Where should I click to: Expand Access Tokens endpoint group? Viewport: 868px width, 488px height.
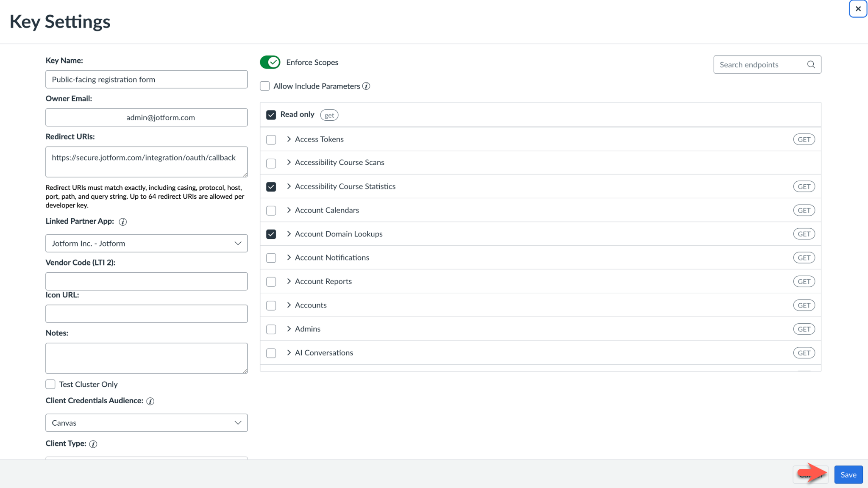tap(289, 139)
